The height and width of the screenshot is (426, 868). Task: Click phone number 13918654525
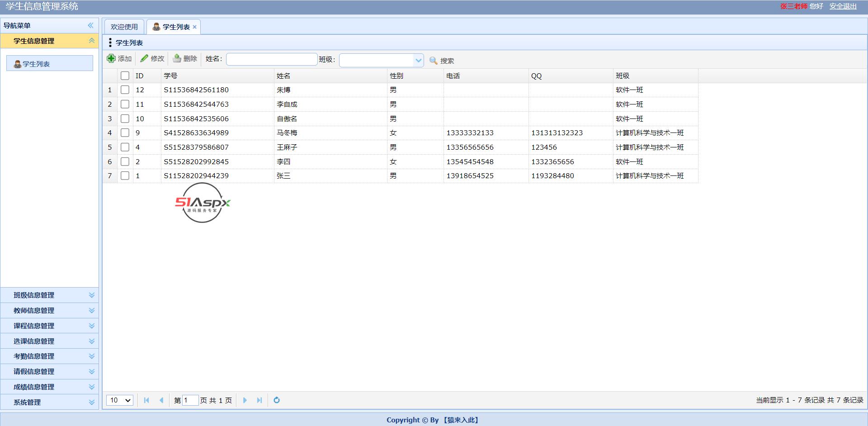[x=470, y=176]
